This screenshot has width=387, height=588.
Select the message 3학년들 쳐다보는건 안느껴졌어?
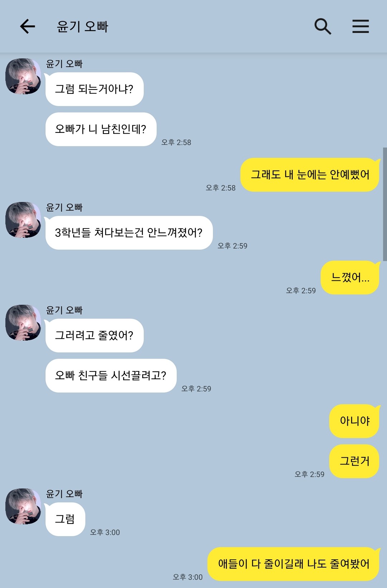pyautogui.click(x=129, y=233)
